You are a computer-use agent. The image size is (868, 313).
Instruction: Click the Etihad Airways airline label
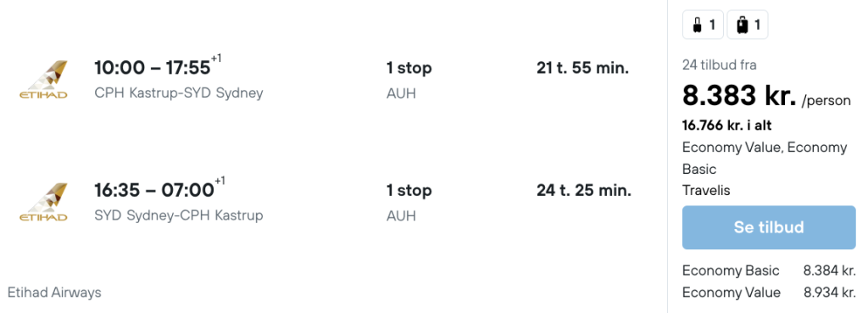54,293
